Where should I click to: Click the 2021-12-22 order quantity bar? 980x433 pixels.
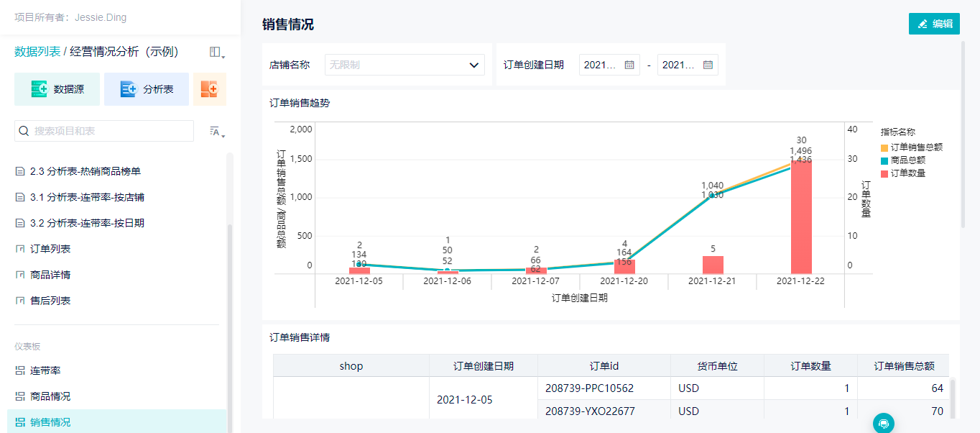[801, 216]
